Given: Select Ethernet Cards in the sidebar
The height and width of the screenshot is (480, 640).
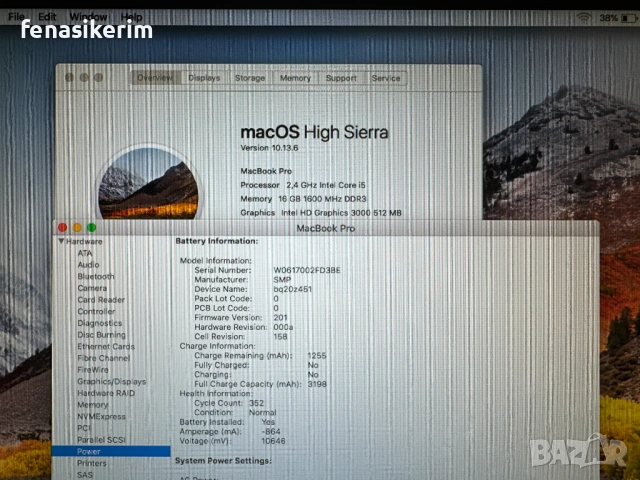Looking at the screenshot, I should point(106,347).
